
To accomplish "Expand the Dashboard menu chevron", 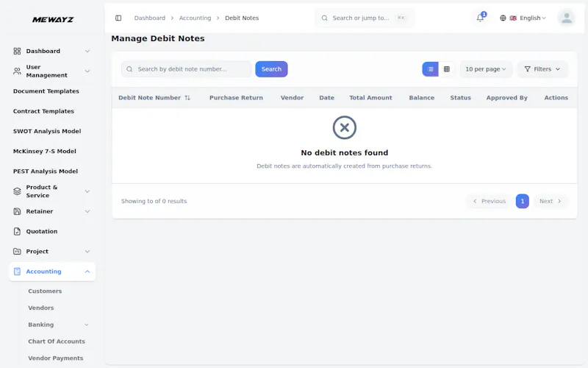I will [87, 51].
